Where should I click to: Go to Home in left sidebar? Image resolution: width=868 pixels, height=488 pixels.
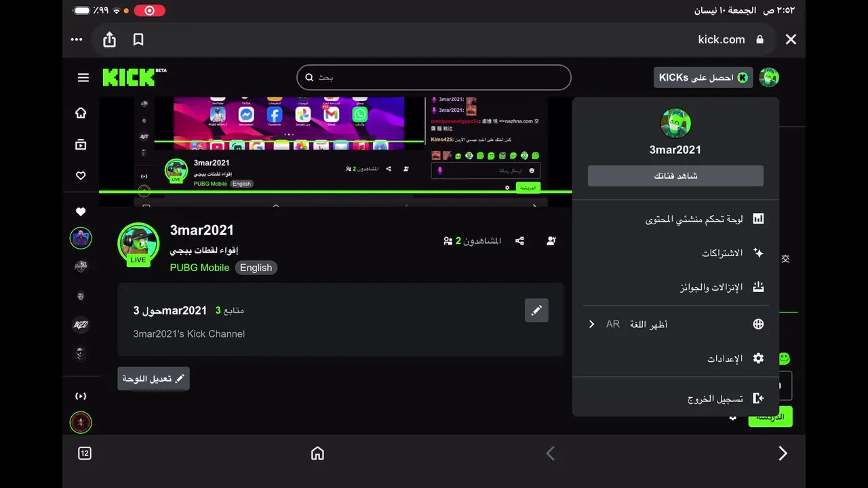(81, 113)
